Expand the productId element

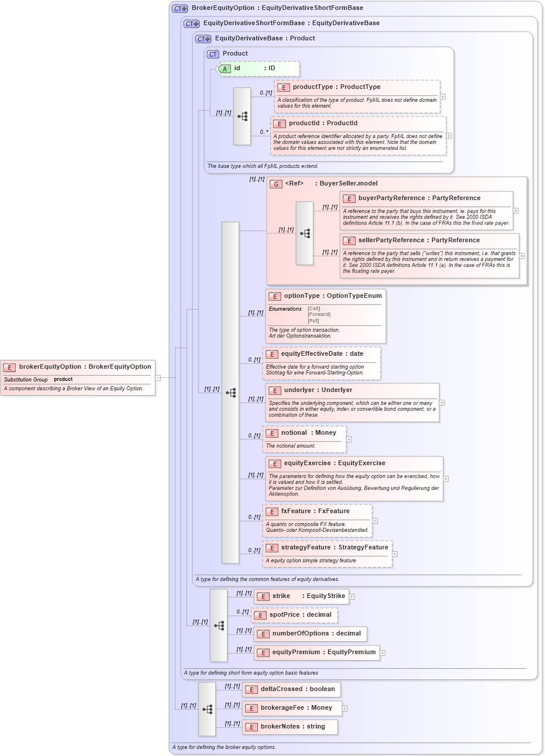click(449, 136)
